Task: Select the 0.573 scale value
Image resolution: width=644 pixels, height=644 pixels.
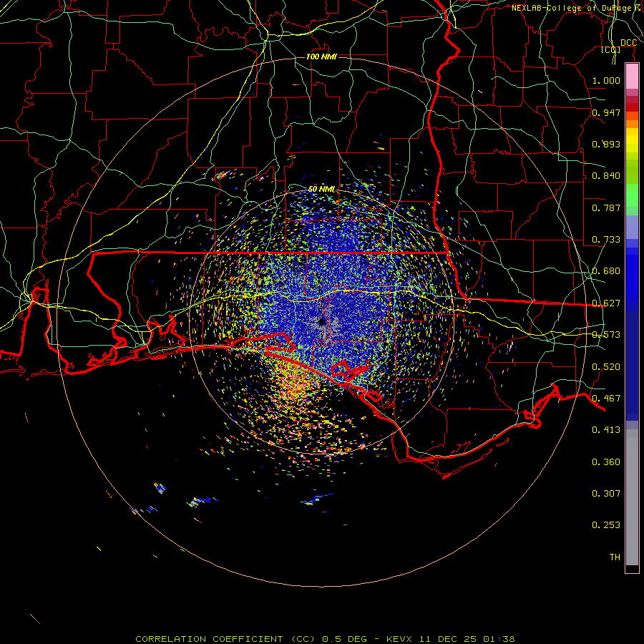Action: point(606,334)
